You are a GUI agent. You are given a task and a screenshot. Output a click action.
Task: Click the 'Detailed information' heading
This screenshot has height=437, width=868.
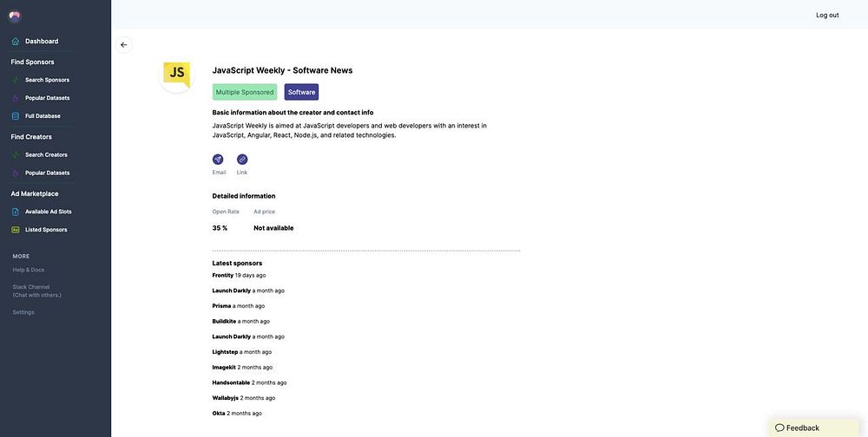click(244, 196)
